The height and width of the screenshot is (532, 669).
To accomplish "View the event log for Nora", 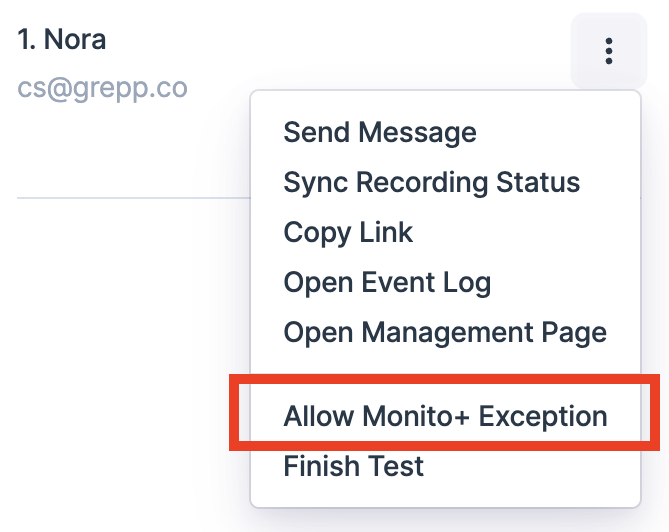I will tap(387, 283).
